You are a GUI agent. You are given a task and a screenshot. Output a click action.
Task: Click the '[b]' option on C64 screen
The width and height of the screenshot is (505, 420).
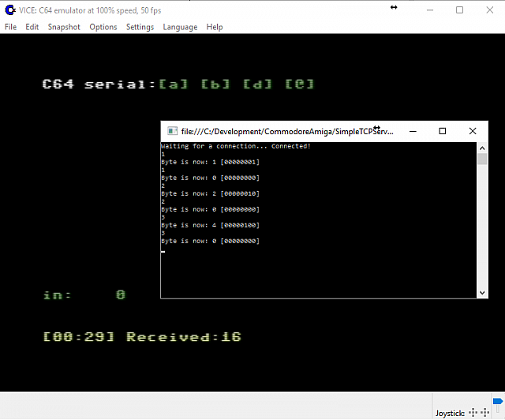click(x=215, y=84)
